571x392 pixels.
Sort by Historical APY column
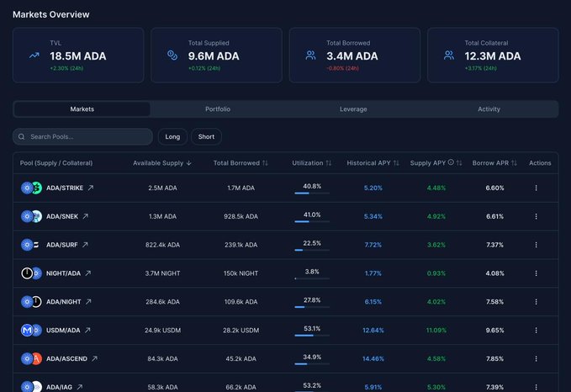point(373,163)
